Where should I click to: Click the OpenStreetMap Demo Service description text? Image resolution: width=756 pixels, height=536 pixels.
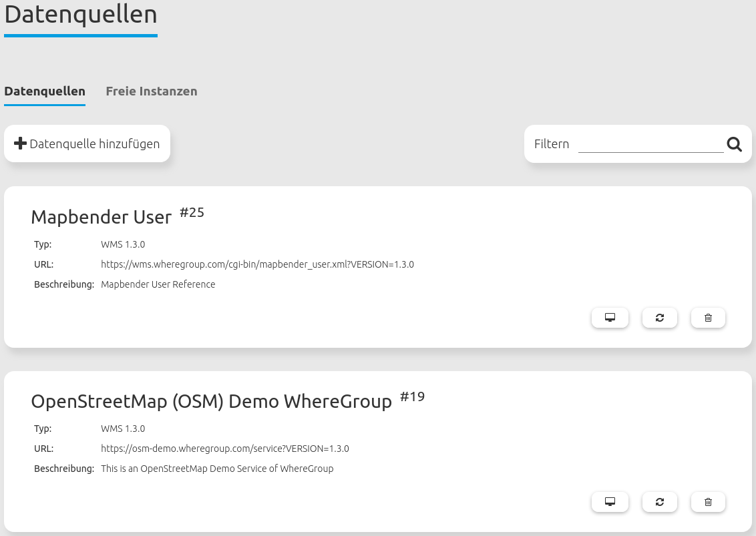click(x=216, y=469)
